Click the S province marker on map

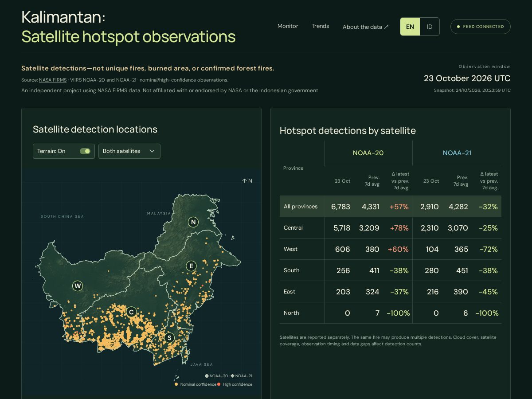[x=169, y=338]
